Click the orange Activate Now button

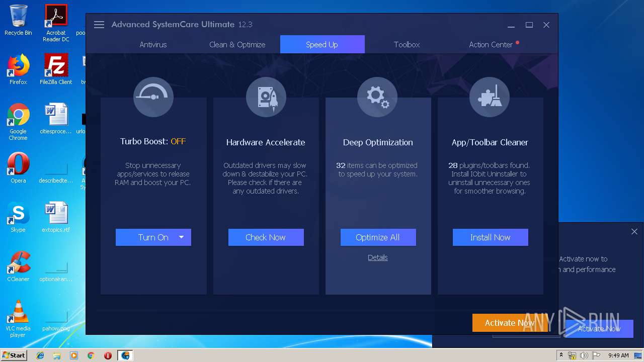(510, 323)
